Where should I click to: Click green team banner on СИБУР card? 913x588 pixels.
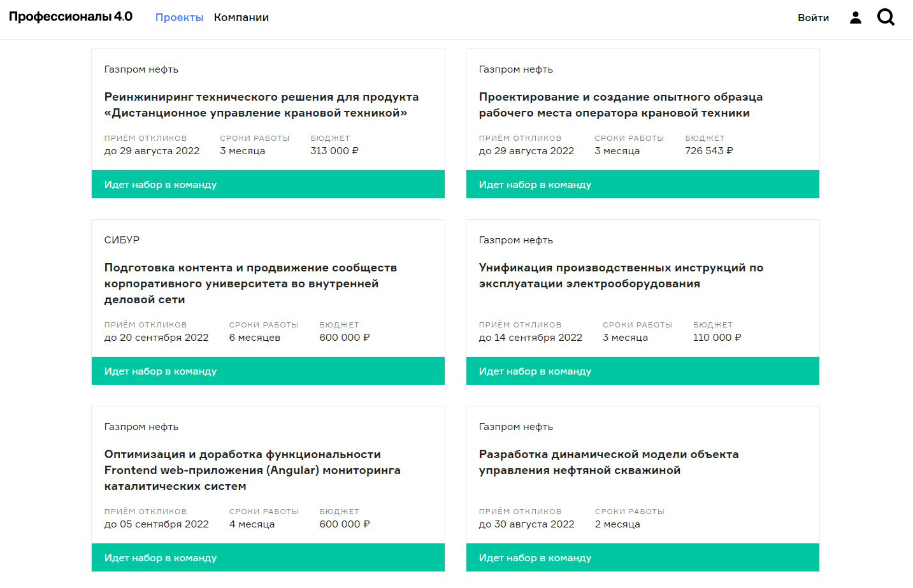point(268,371)
